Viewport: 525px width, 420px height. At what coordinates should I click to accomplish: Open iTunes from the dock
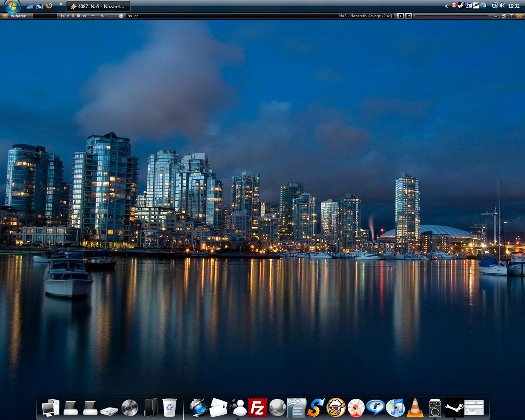click(395, 408)
